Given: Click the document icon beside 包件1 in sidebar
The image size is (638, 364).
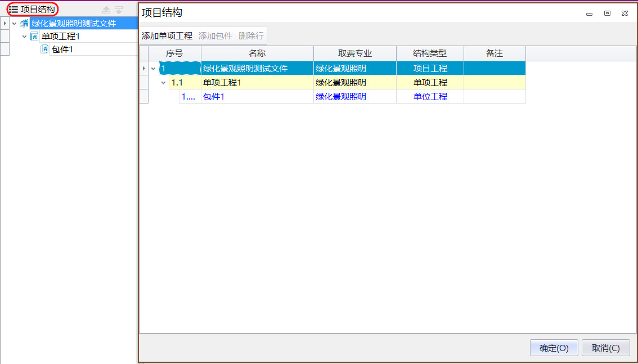Looking at the screenshot, I should point(44,50).
